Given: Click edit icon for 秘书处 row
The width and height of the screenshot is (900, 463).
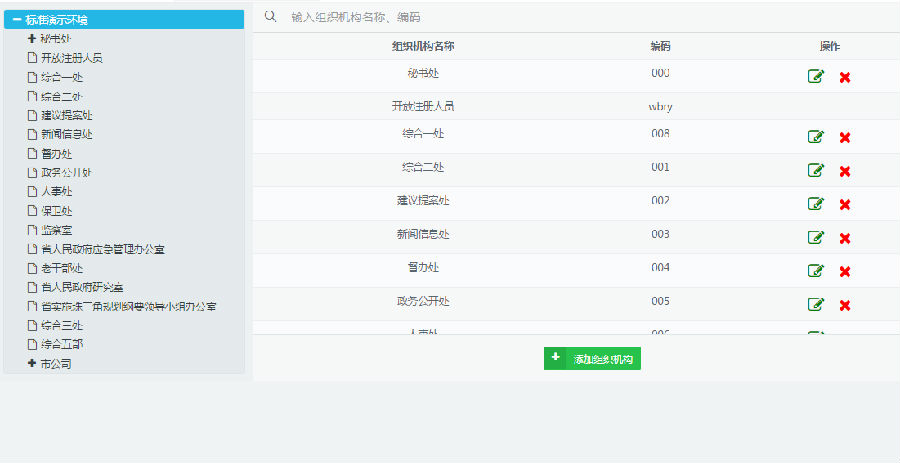Looking at the screenshot, I should (x=816, y=77).
